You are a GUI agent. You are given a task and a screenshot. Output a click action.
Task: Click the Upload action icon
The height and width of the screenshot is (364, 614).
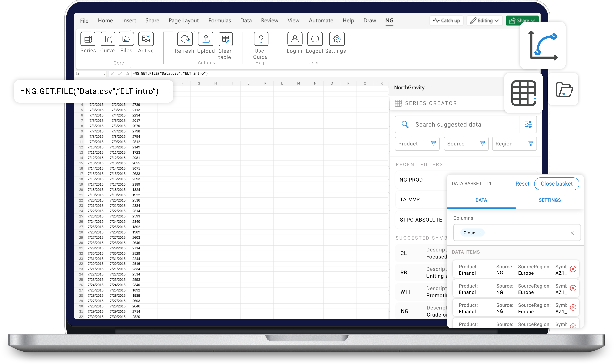click(x=206, y=39)
